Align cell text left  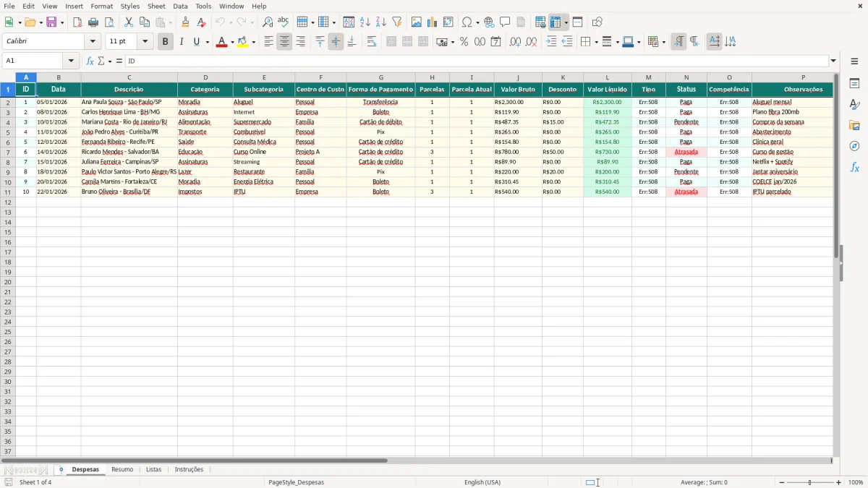tap(268, 42)
